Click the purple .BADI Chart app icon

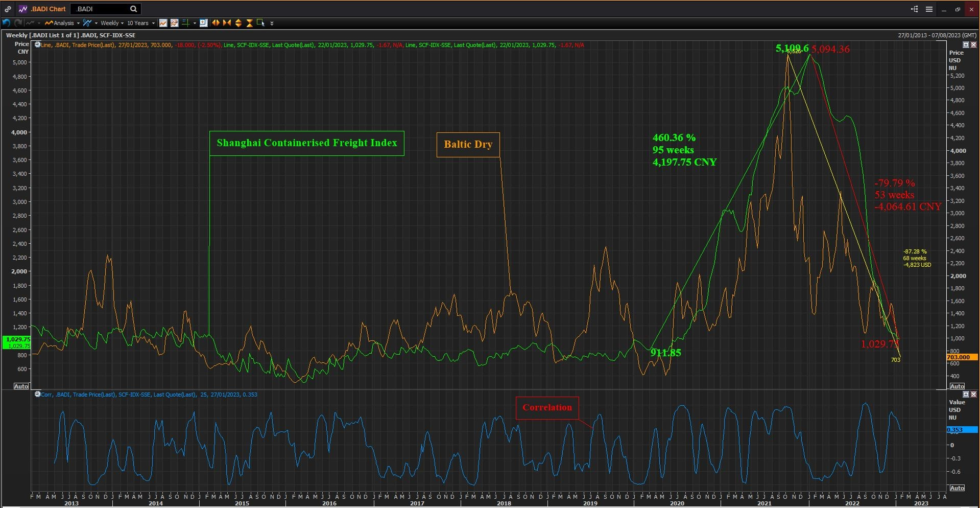pos(23,9)
